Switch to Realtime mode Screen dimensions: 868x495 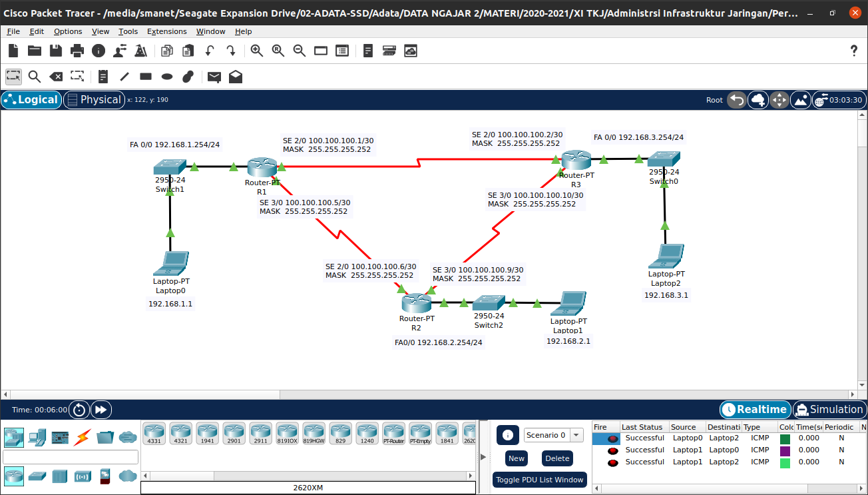[755, 410]
